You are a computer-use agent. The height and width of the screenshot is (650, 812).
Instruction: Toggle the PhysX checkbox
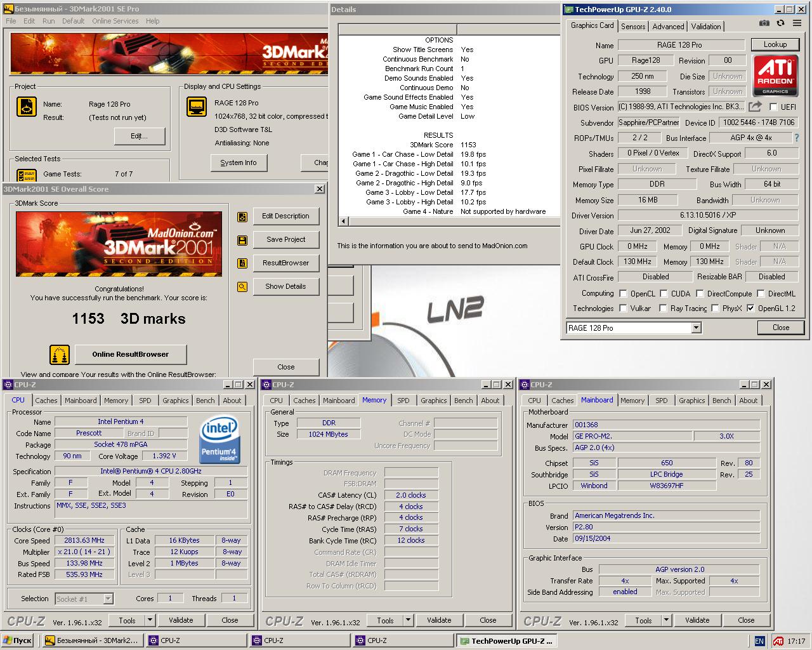(715, 308)
